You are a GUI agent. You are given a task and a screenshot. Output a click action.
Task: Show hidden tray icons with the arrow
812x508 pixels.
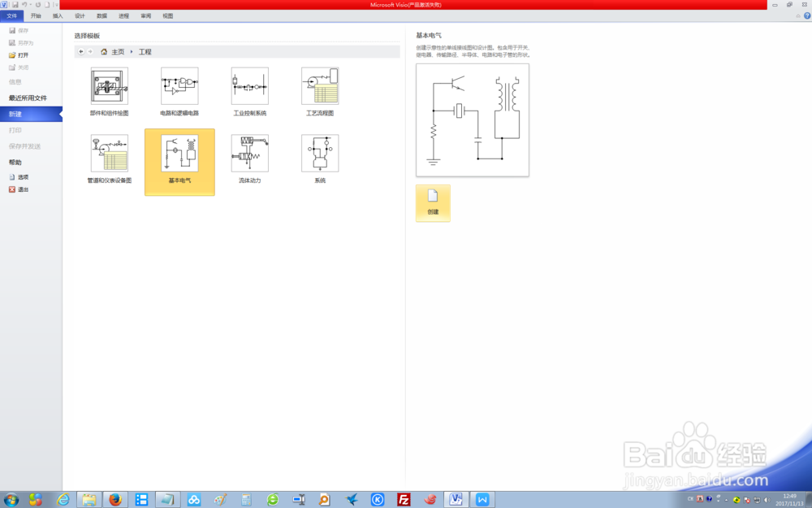726,500
